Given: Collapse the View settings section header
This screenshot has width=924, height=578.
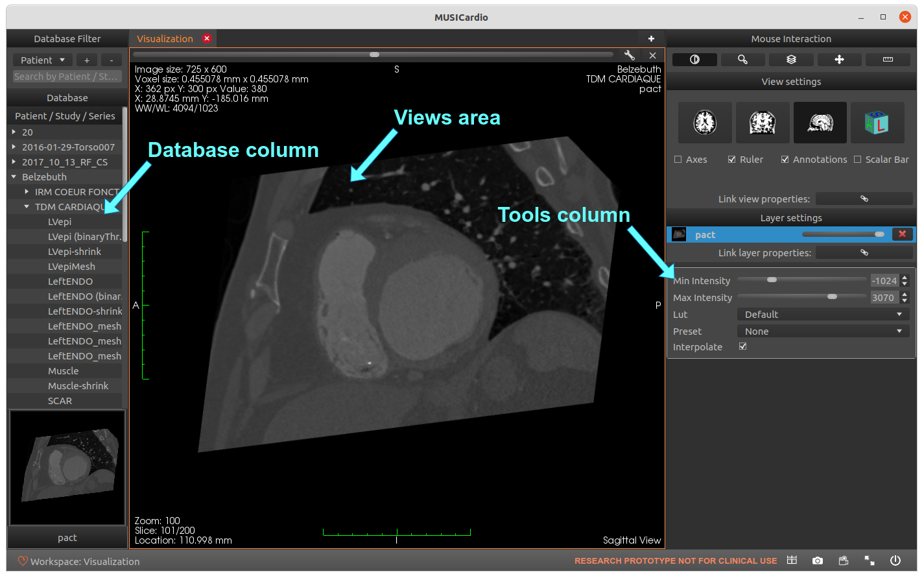Looking at the screenshot, I should coord(791,81).
